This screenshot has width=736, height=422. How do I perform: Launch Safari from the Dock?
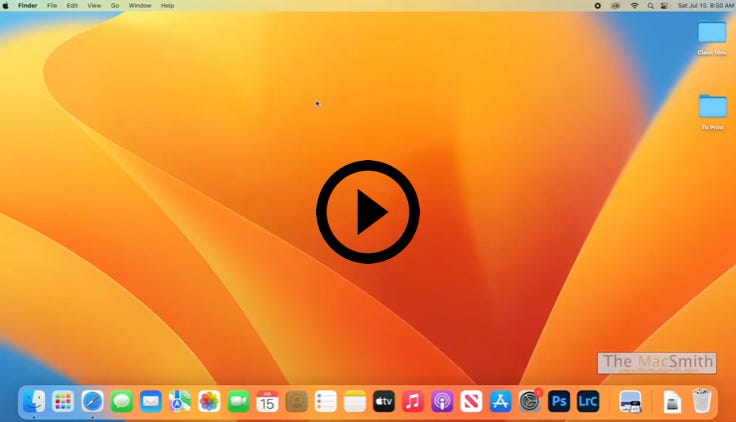pyautogui.click(x=92, y=401)
